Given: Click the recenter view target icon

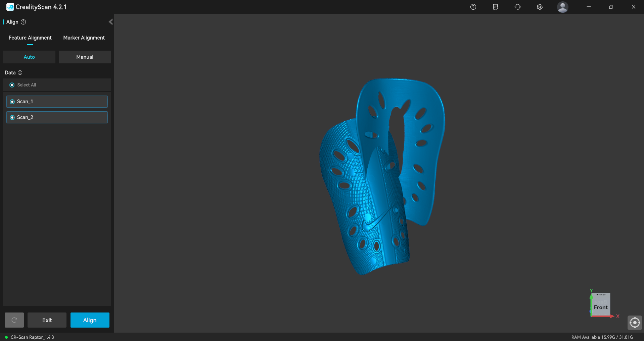Looking at the screenshot, I should [635, 323].
